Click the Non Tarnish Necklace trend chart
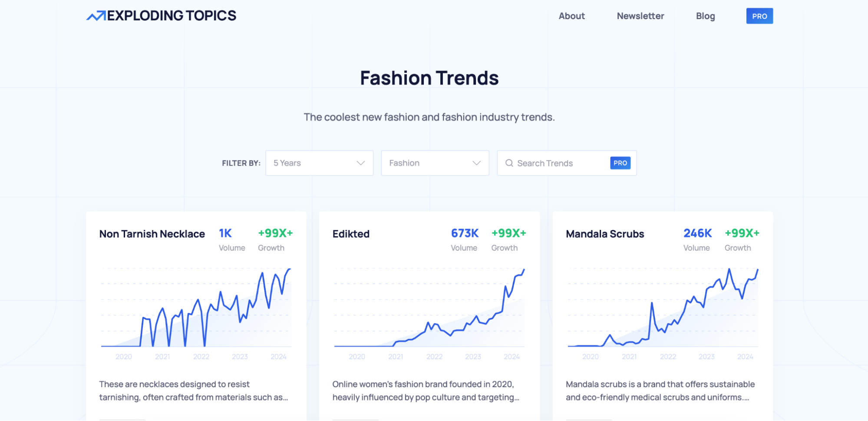The width and height of the screenshot is (868, 421). [x=196, y=313]
